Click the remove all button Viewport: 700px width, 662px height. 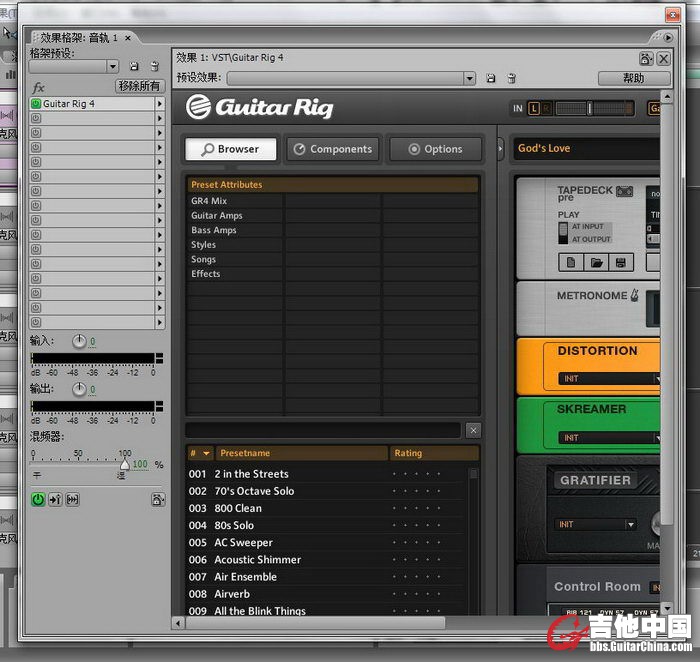pos(140,85)
